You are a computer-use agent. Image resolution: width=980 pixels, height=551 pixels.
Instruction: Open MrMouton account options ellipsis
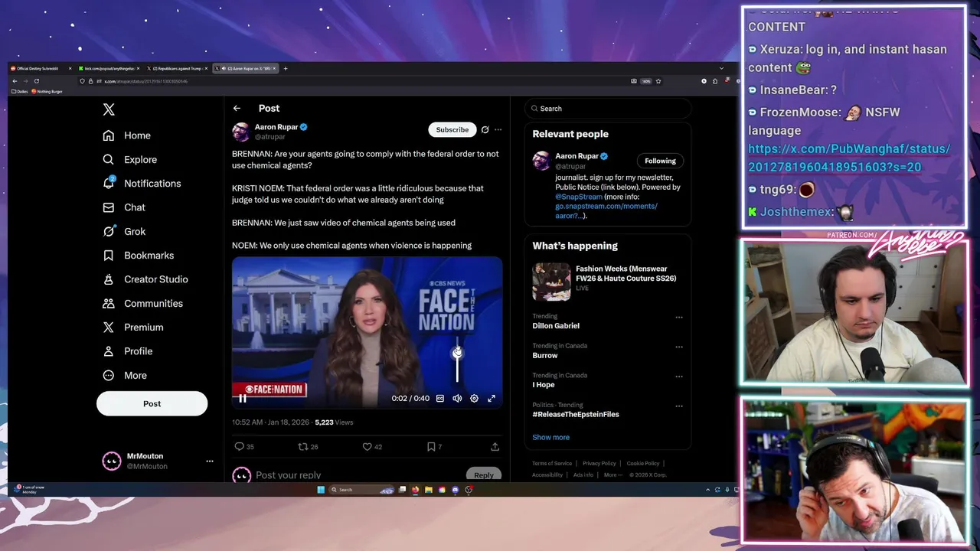click(209, 461)
